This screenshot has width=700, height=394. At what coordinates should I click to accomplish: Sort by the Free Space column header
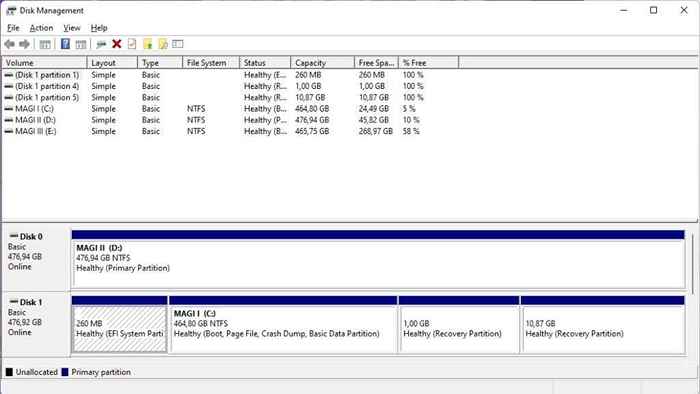[376, 63]
